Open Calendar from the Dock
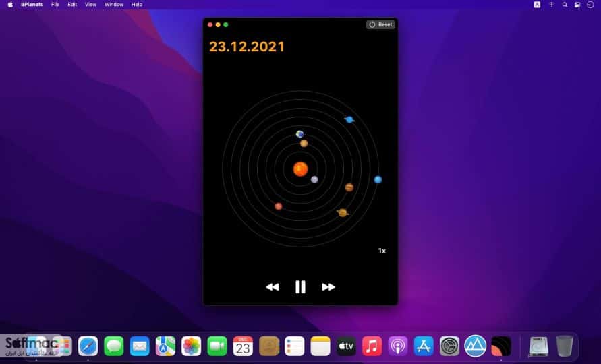The width and height of the screenshot is (601, 364). pyautogui.click(x=243, y=346)
